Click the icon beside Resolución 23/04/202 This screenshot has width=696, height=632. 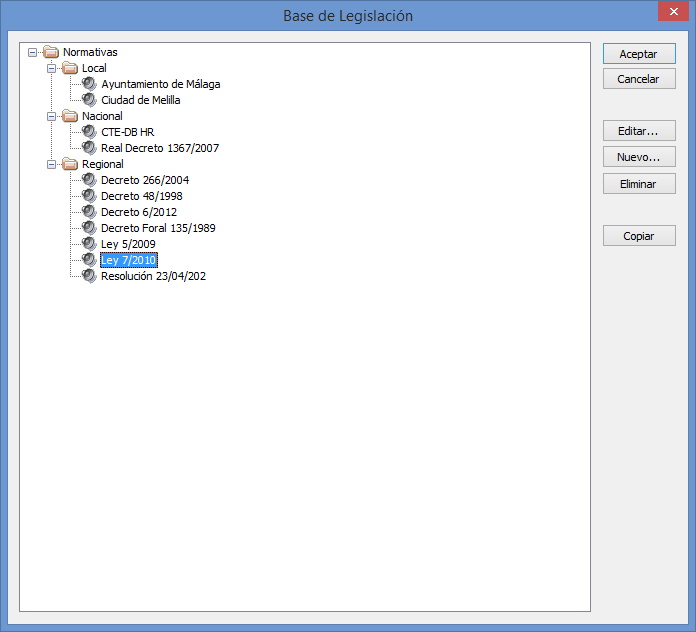(89, 276)
